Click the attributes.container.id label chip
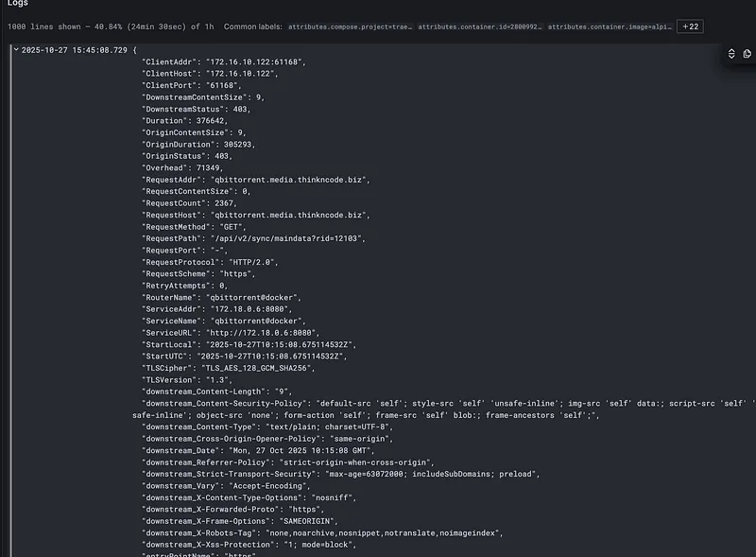This screenshot has height=557, width=756. tap(478, 27)
